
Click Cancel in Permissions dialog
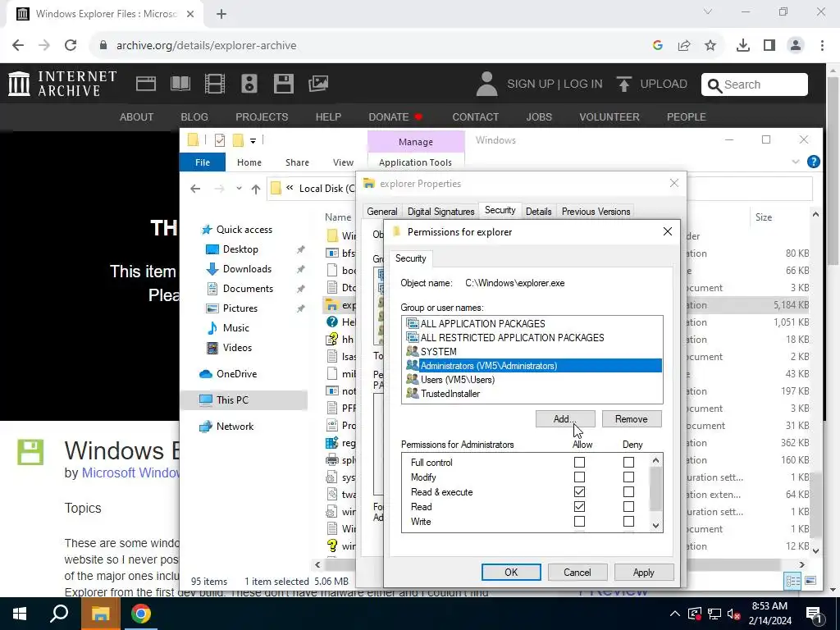[577, 572]
